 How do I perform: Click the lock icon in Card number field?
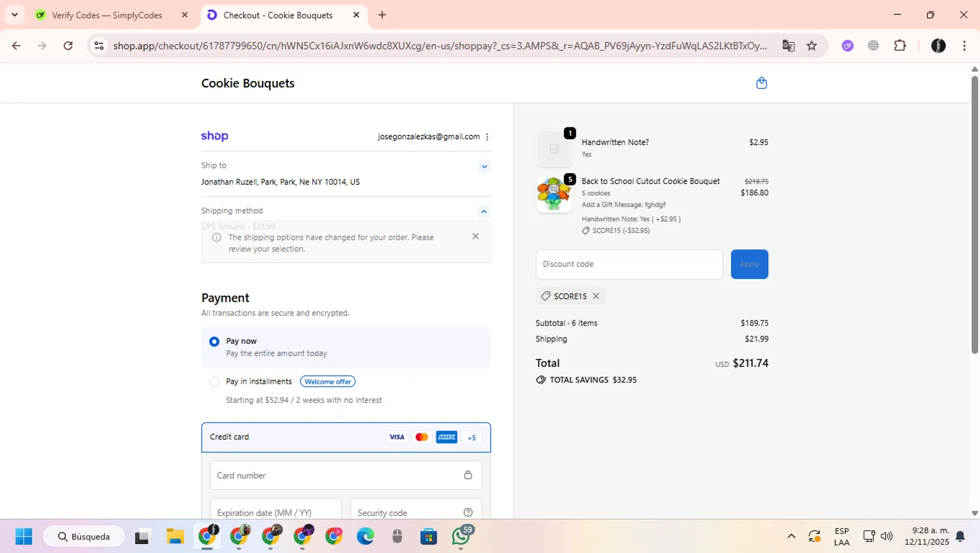(468, 475)
